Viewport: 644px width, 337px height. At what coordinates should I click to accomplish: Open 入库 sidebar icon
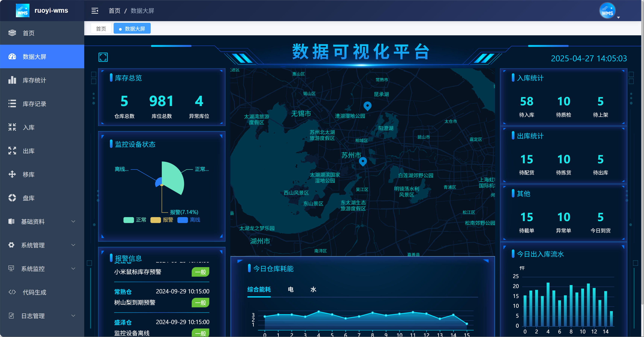[x=12, y=127]
